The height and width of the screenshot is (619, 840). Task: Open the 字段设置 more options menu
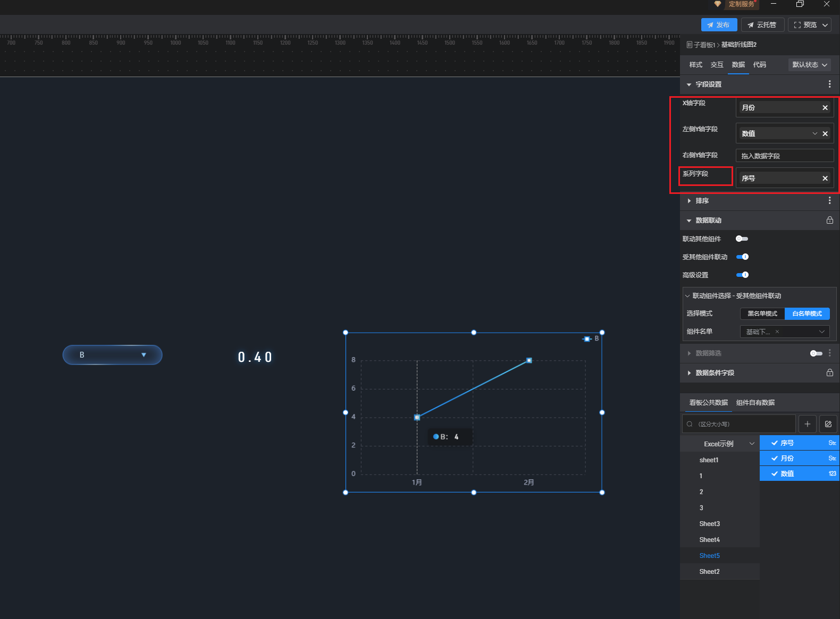829,84
